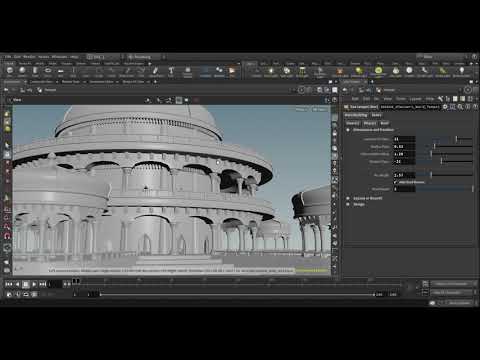Click the current frame field in the playbar
The height and width of the screenshot is (360, 480).
[x=55, y=284]
